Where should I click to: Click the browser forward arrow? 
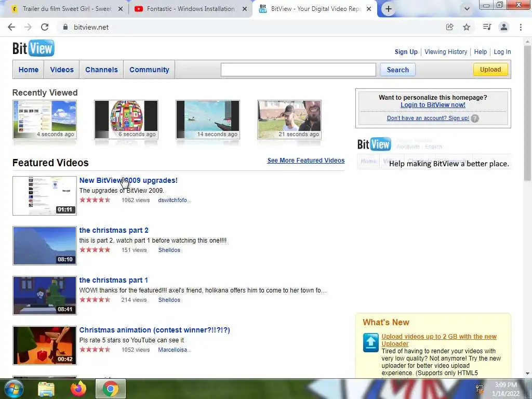(28, 27)
